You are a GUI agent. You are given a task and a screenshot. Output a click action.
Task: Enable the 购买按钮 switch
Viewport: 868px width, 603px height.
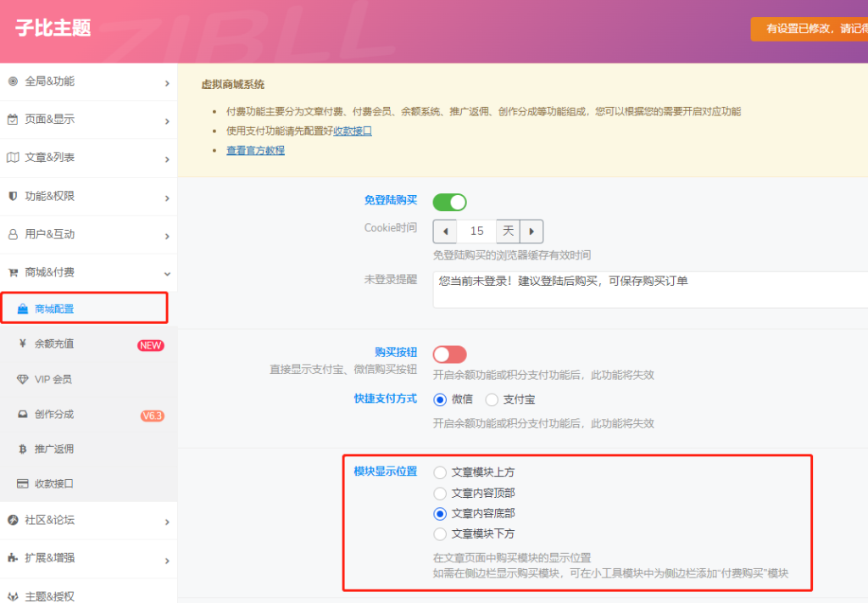(449, 355)
